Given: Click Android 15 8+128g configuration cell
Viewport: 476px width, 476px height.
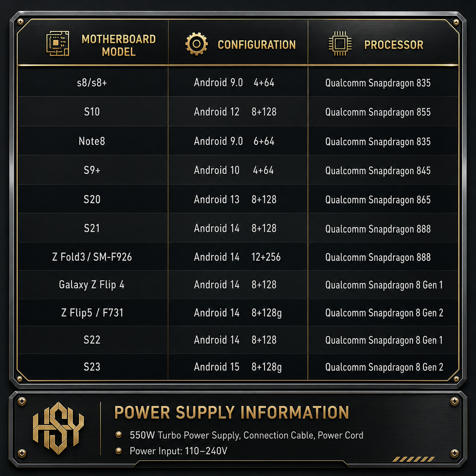Looking at the screenshot, I should click(238, 367).
